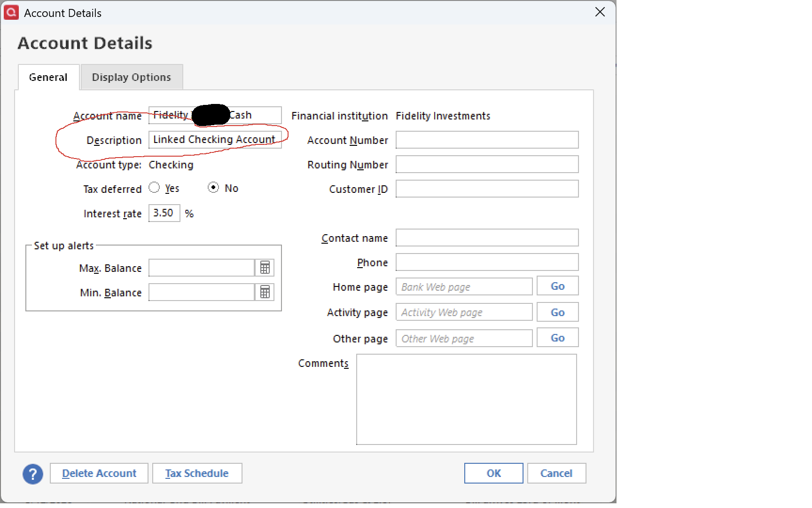
Task: Focus the Interest rate field
Action: [164, 213]
